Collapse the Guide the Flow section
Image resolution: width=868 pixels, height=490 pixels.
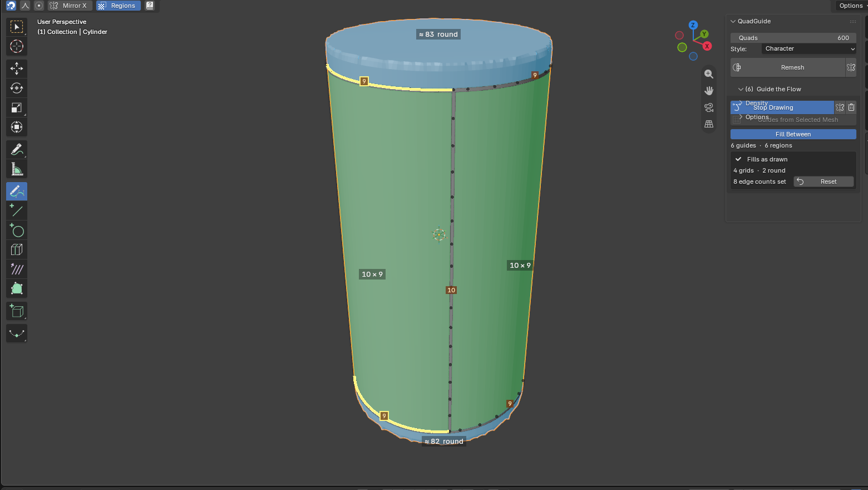click(741, 89)
